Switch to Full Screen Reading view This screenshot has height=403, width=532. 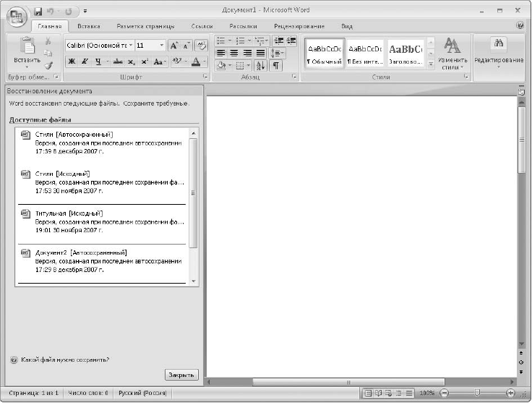point(378,393)
